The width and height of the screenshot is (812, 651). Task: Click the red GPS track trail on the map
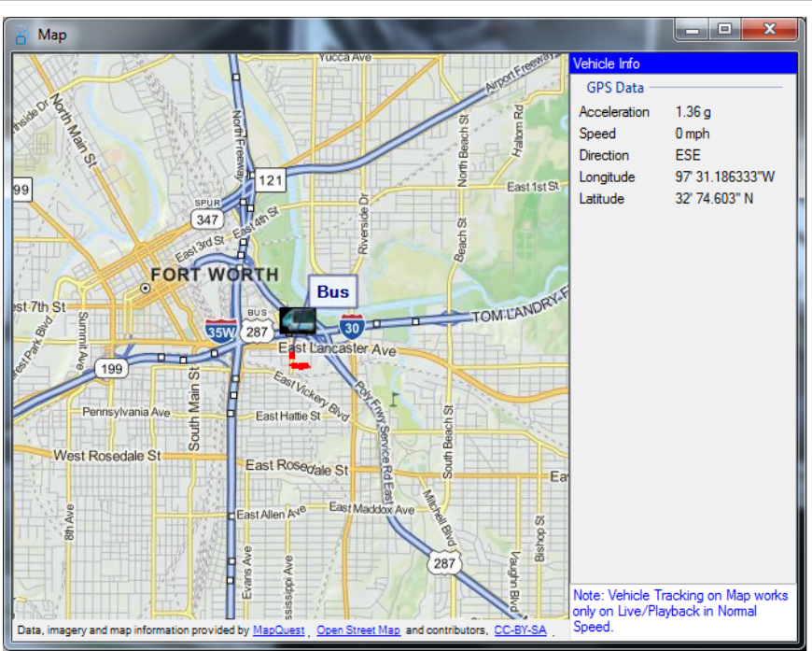(299, 361)
